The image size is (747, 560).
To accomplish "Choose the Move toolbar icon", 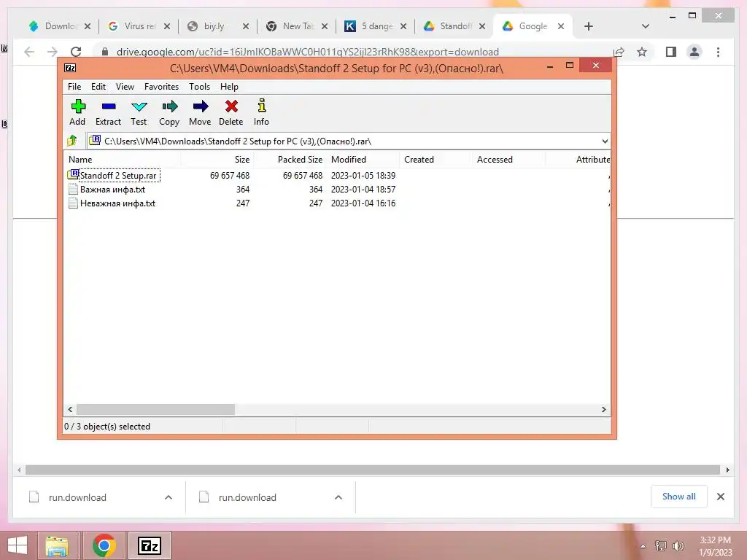I will [200, 106].
